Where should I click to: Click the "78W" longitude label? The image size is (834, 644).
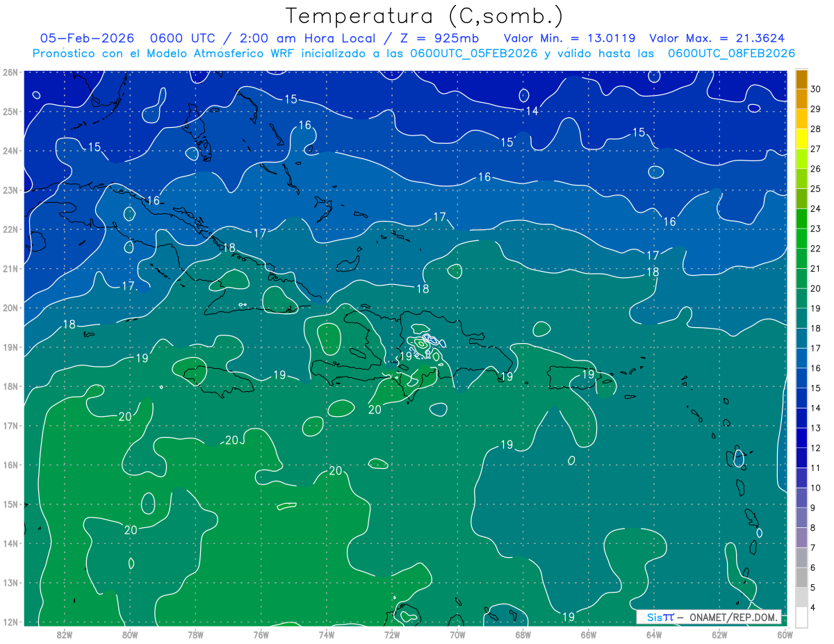195,634
